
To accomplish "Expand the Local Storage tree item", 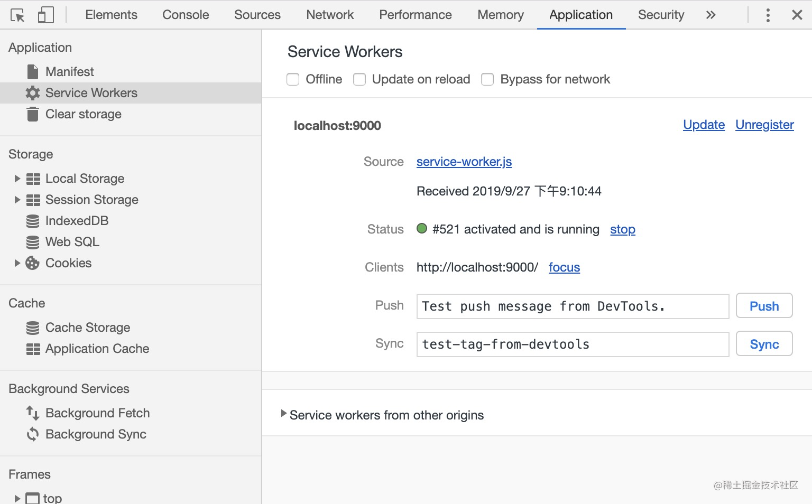I will pos(16,179).
